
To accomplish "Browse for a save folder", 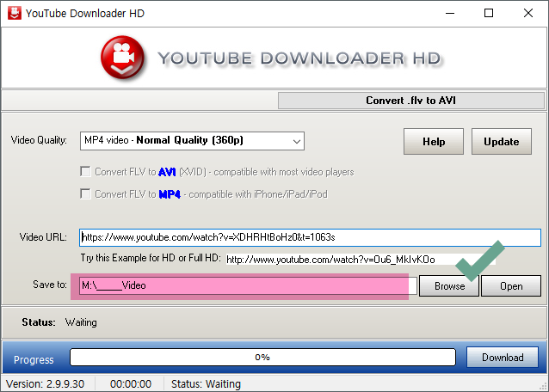I will (449, 286).
